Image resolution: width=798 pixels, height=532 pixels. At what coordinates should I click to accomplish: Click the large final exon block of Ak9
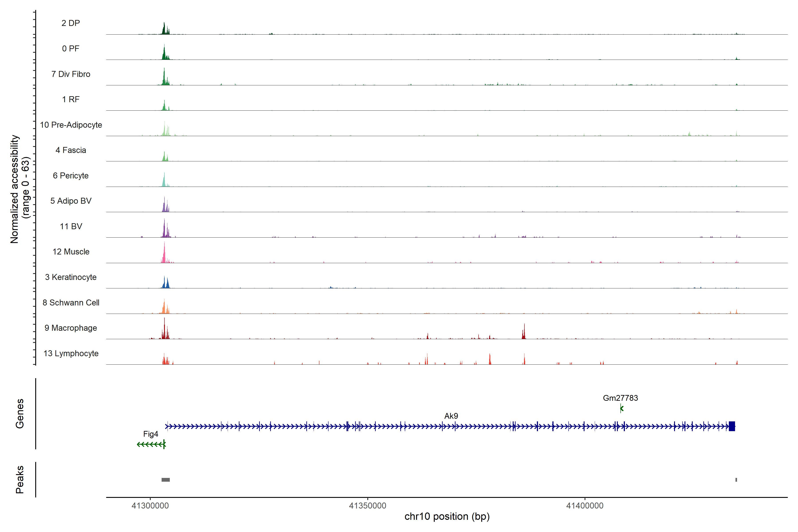click(x=732, y=426)
